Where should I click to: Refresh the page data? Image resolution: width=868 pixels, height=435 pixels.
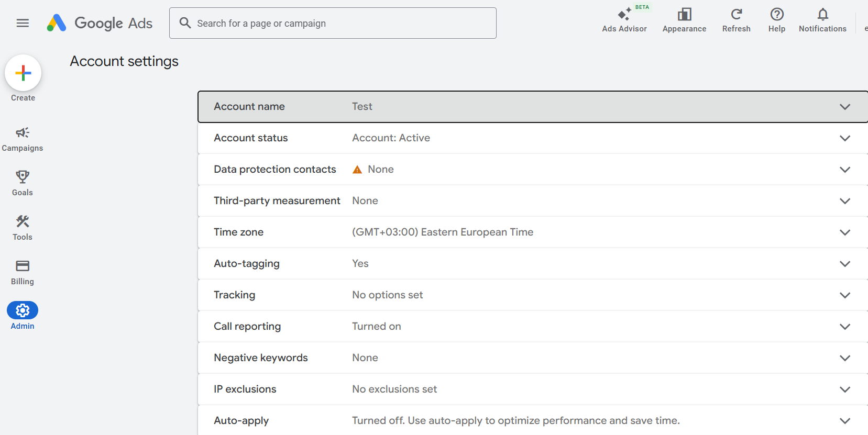736,20
